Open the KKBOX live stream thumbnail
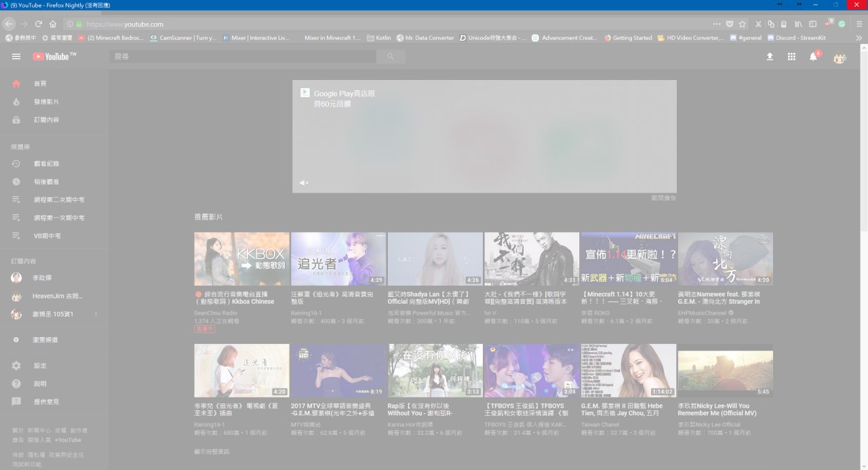The width and height of the screenshot is (868, 470). (x=241, y=259)
